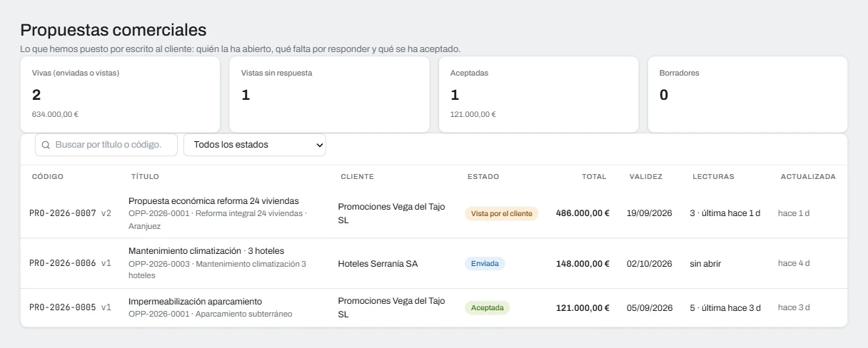This screenshot has height=348, width=868.
Task: Sort by the ESTADO column header
Action: (483, 177)
